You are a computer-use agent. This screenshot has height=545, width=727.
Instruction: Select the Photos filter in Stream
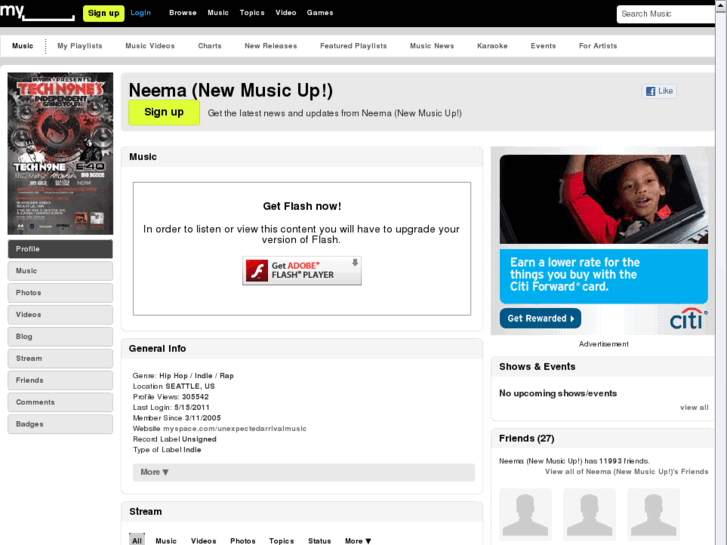[243, 541]
